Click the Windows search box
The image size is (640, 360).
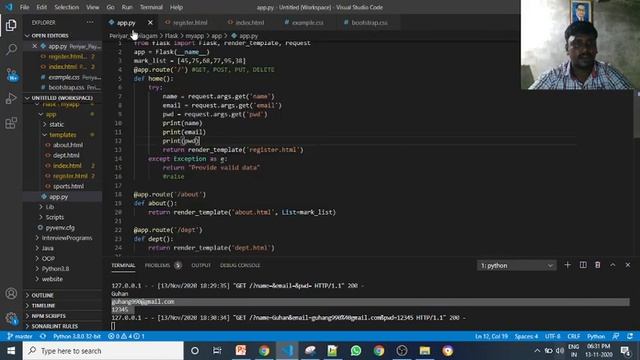click(103, 351)
